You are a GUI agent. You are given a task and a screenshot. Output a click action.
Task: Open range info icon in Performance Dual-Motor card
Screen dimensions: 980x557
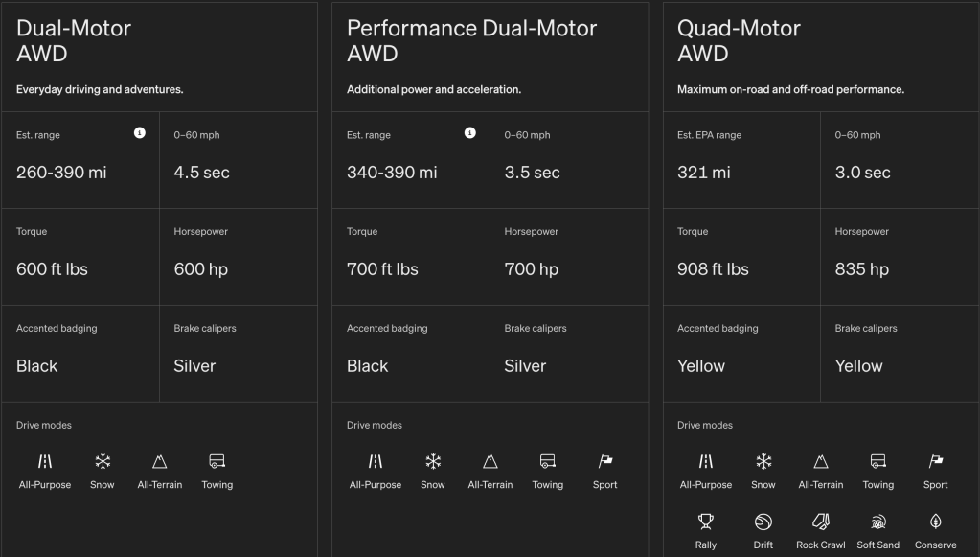click(x=470, y=133)
